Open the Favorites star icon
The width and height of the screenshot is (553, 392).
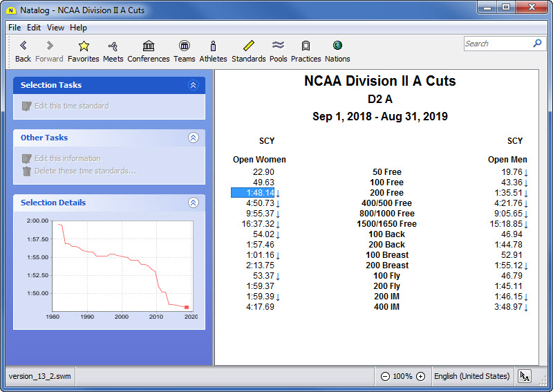pyautogui.click(x=84, y=46)
